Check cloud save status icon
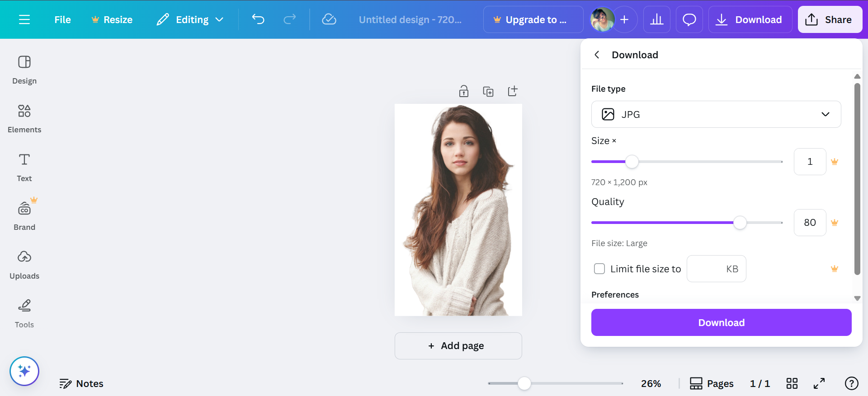 pos(329,19)
